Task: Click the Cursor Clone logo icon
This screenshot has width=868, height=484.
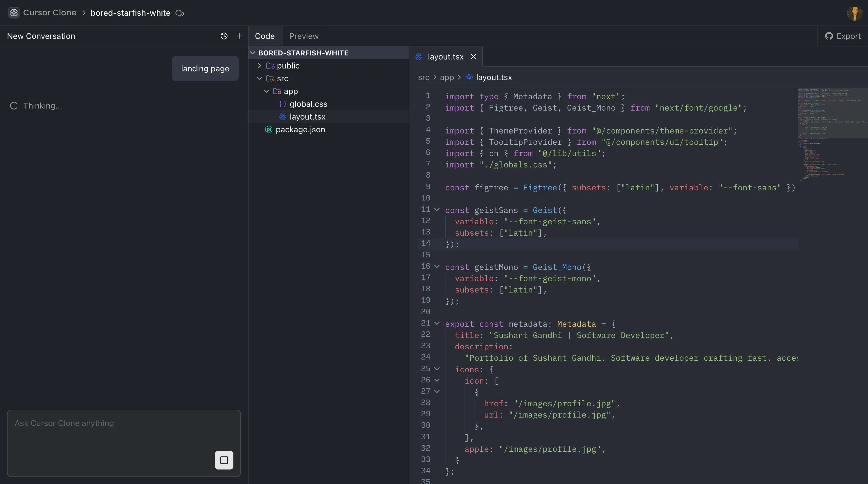Action: coord(14,12)
